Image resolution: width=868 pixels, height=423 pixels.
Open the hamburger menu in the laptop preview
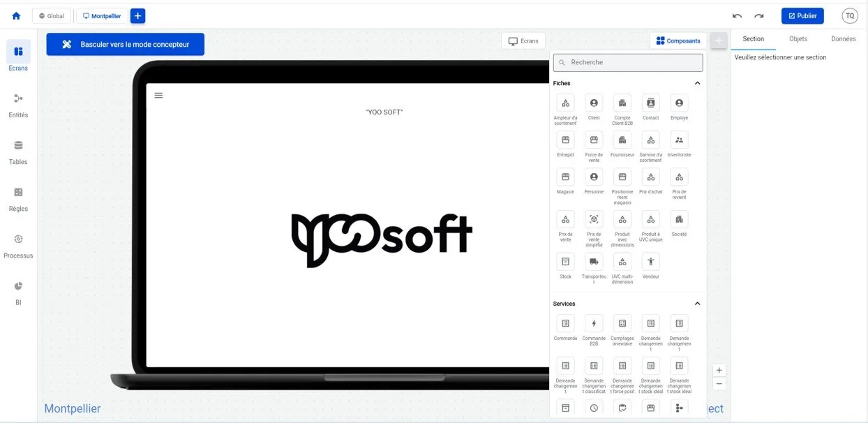point(158,95)
